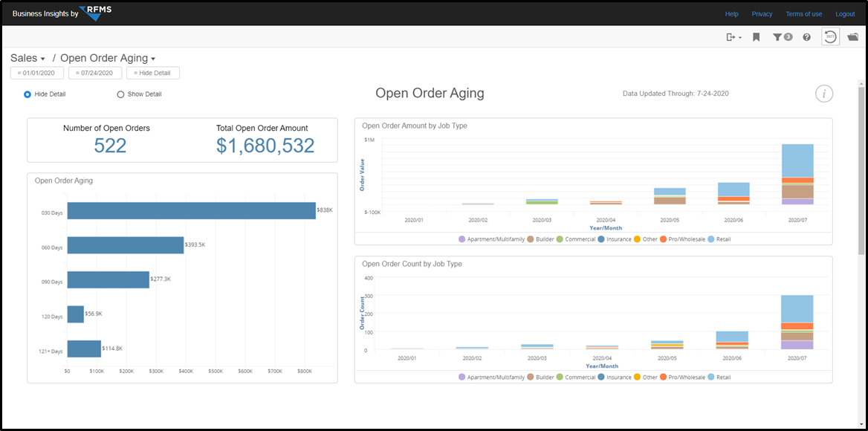Click the question mark help icon

[806, 37]
